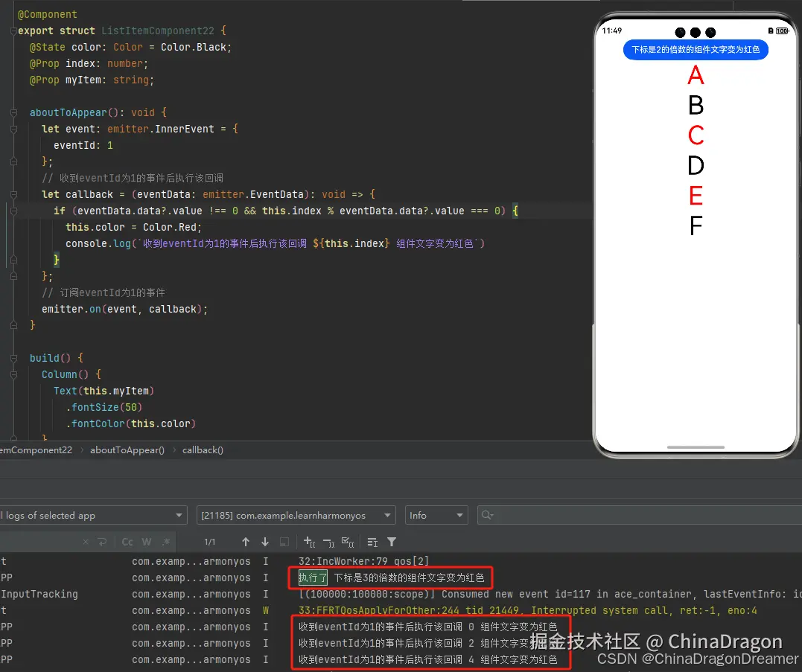802x672 pixels.
Task: Click select all occurrences icon
Action: tap(348, 542)
